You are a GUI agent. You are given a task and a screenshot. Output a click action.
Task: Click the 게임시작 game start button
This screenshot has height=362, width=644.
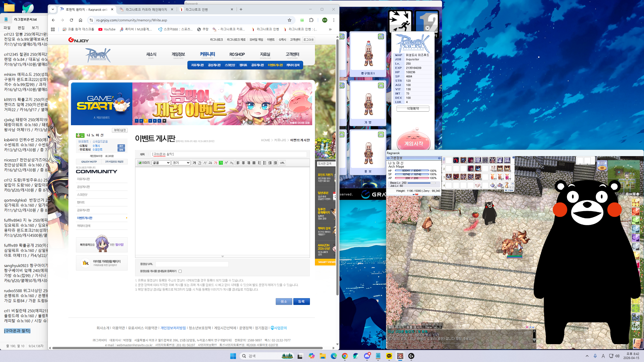pos(413,143)
